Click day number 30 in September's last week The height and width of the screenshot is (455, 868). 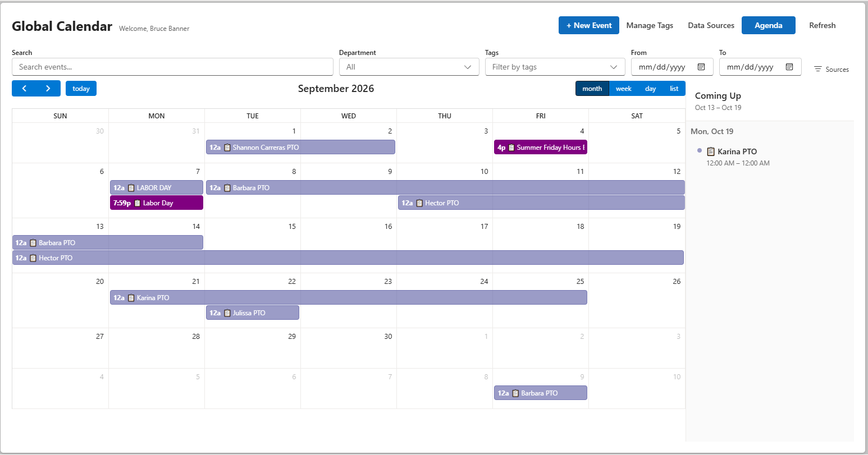(x=388, y=337)
